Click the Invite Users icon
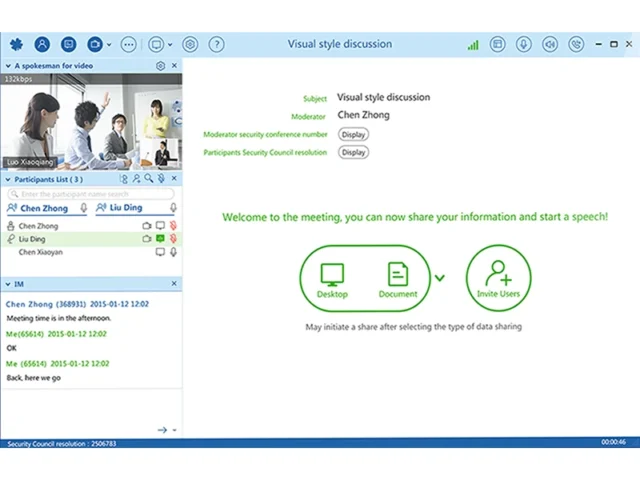The image size is (640, 480). [498, 278]
